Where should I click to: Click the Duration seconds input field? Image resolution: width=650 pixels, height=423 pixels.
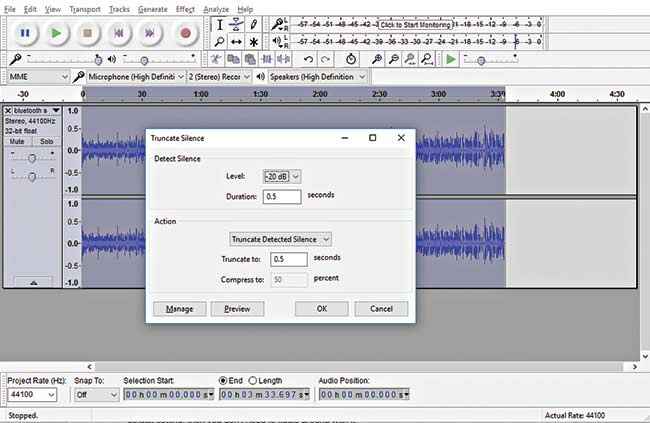282,197
